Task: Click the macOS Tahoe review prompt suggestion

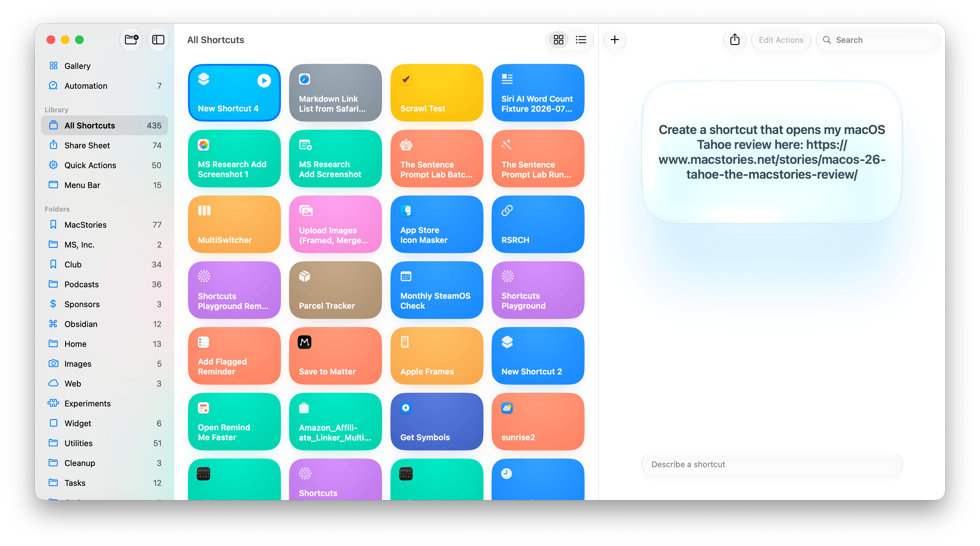Action: tap(772, 152)
